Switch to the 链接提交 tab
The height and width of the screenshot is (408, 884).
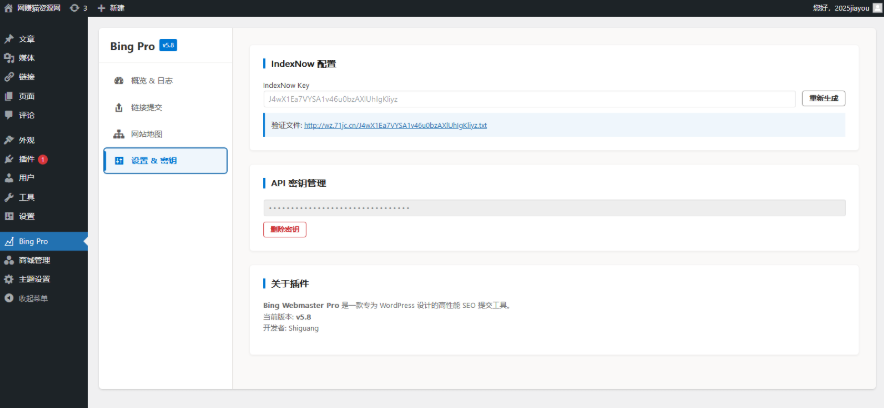(x=165, y=107)
